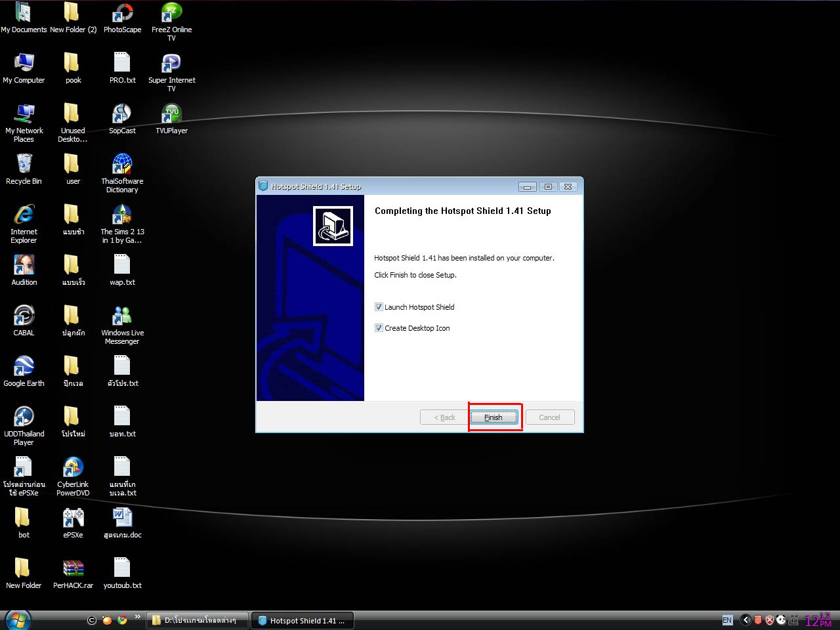The height and width of the screenshot is (630, 840).
Task: Select the FreeZ Online TV shortcut
Action: pos(171,22)
